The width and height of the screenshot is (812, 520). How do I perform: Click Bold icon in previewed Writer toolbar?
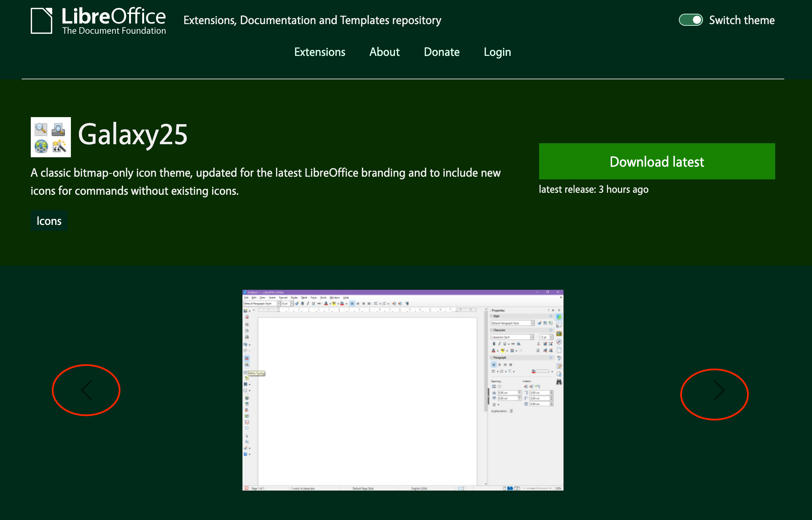click(x=302, y=304)
